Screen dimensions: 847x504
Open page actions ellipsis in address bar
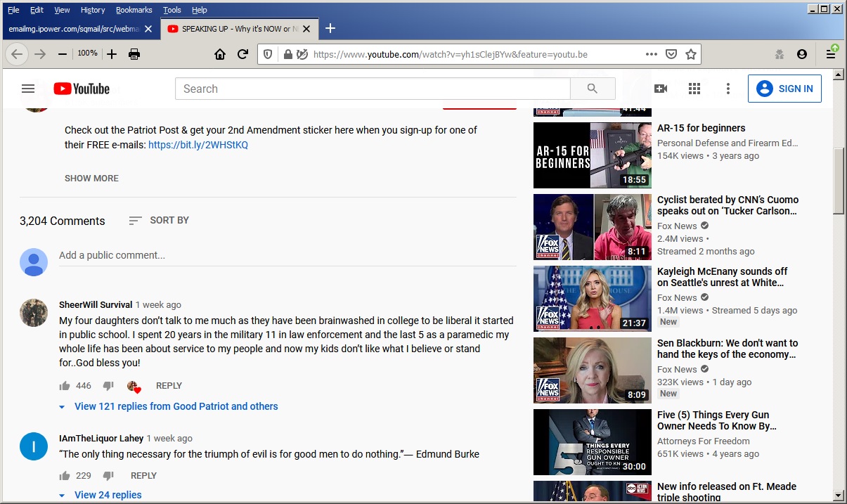651,54
